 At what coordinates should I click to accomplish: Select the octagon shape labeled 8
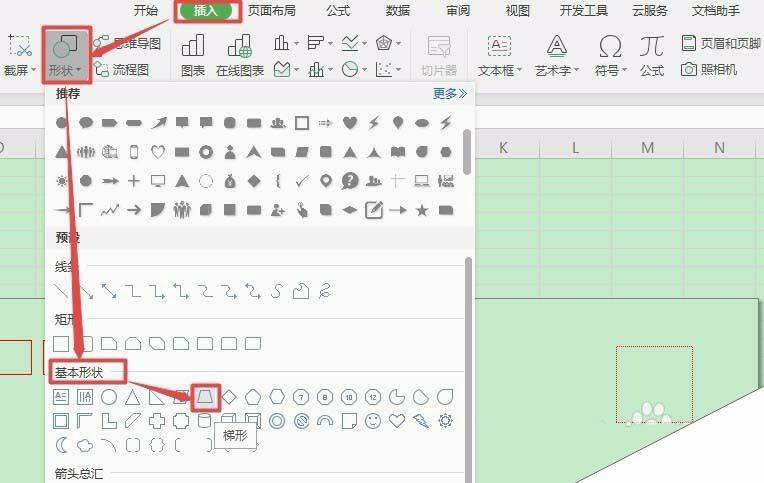click(325, 397)
